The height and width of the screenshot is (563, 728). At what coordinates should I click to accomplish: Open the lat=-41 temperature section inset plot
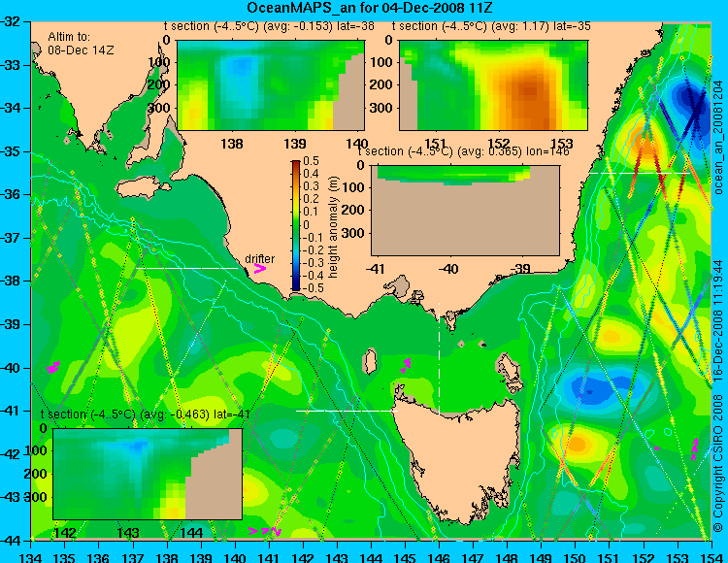click(148, 474)
